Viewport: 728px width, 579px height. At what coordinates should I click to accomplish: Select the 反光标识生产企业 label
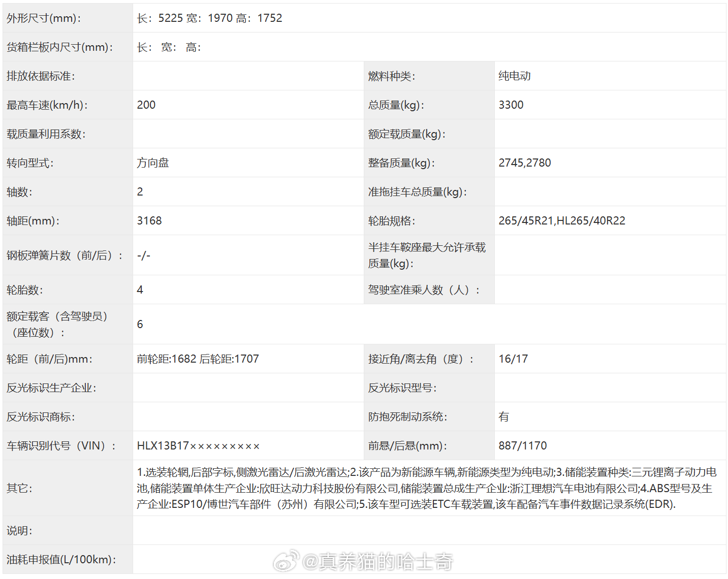[x=51, y=388]
